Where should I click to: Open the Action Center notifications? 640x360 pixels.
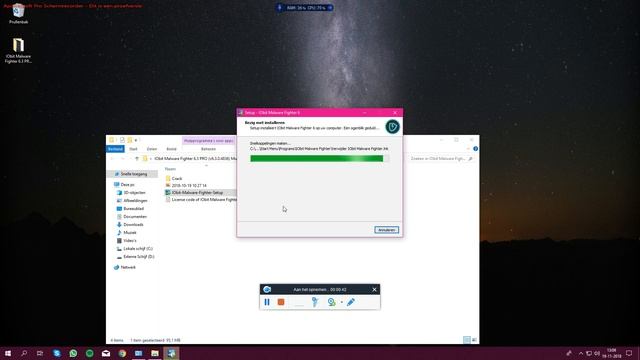pyautogui.click(x=629, y=353)
